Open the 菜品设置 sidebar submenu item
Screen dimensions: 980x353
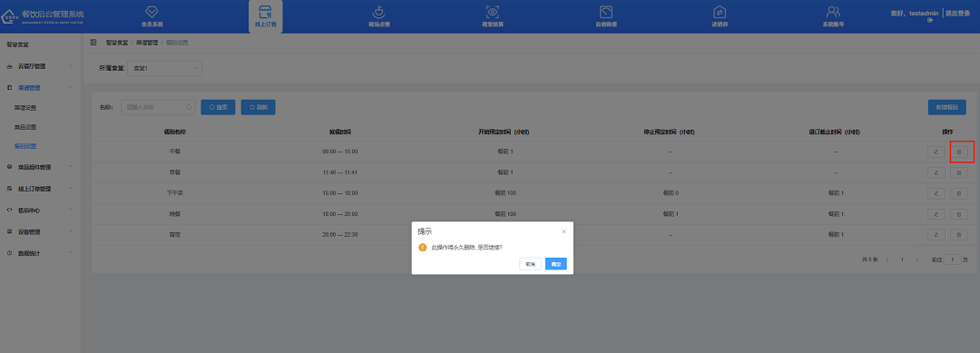coord(25,127)
